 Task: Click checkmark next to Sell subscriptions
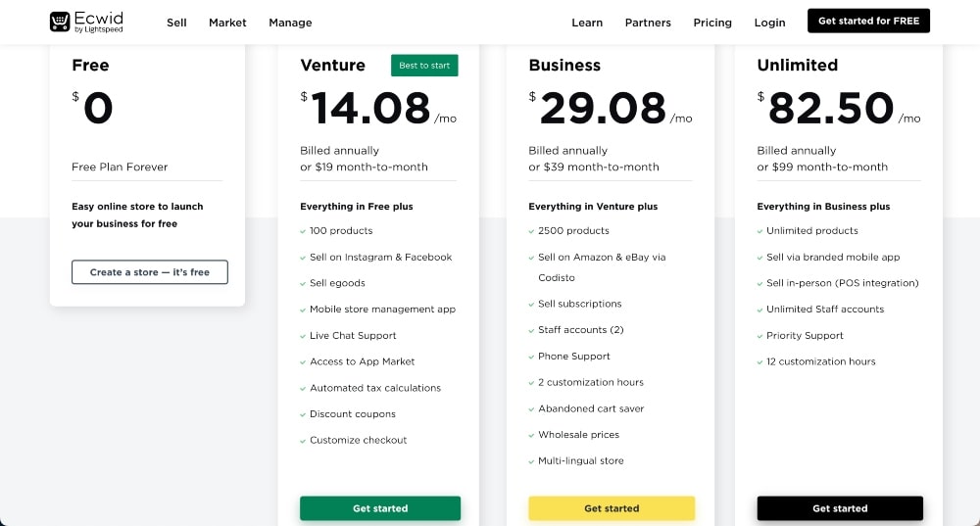pos(529,304)
